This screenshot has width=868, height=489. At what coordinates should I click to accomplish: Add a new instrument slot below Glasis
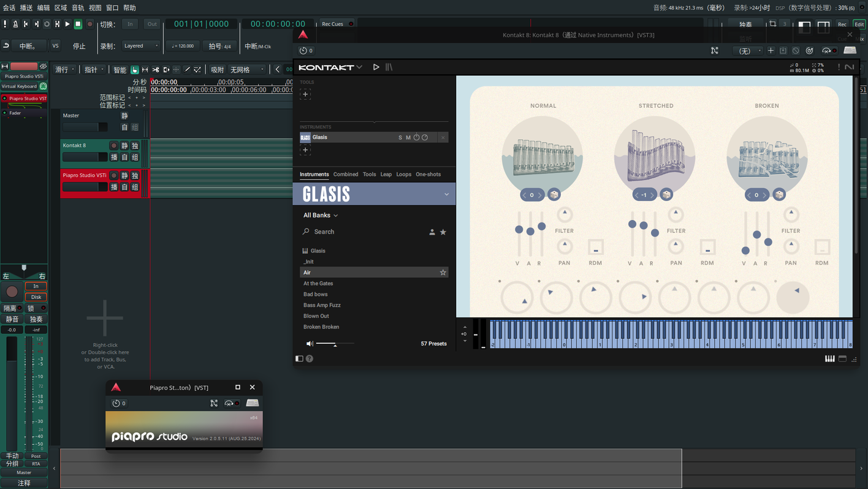[305, 150]
